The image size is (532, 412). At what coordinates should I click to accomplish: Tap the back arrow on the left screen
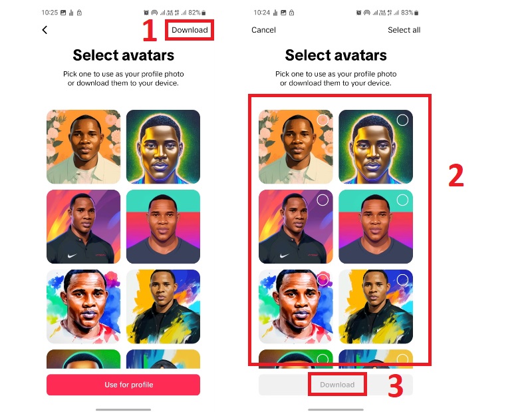[45, 30]
